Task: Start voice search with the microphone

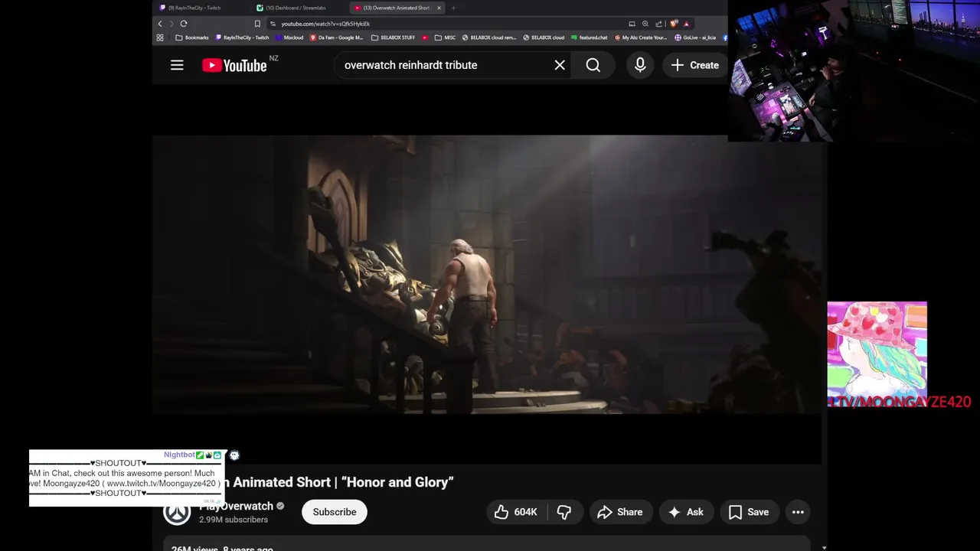Action: pyautogui.click(x=640, y=65)
